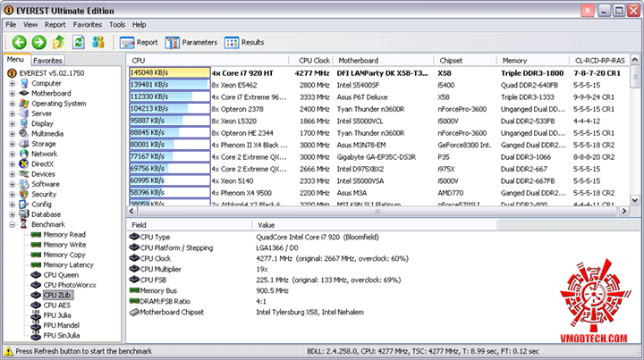Screen dimensions: 644x360
Task: Click the Network globe icon in the tree
Action: click(x=24, y=154)
